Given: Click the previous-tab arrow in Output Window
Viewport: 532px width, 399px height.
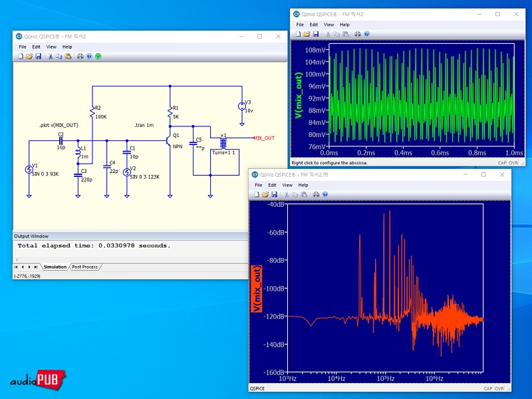Looking at the screenshot, I should [x=23, y=267].
